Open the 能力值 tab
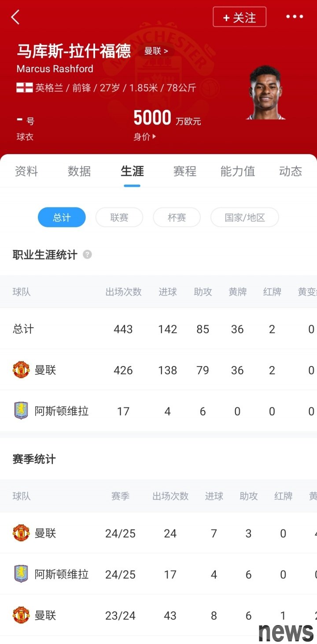317x644 pixels. (x=238, y=171)
